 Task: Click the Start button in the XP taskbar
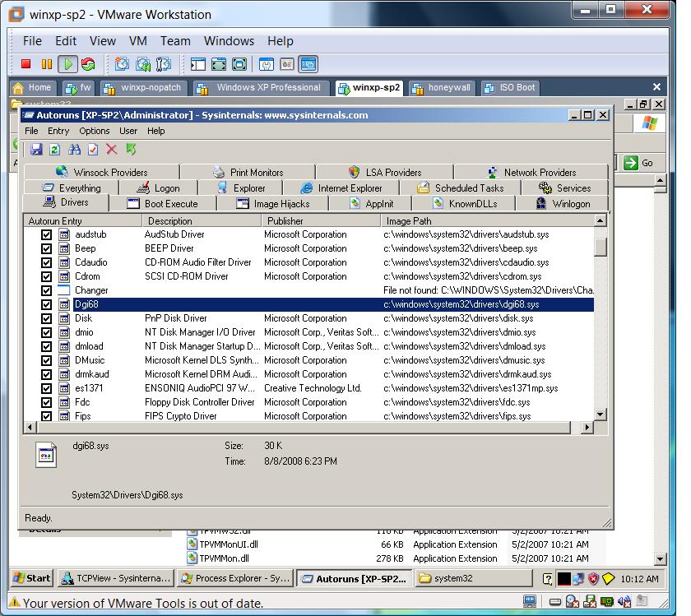click(x=32, y=578)
